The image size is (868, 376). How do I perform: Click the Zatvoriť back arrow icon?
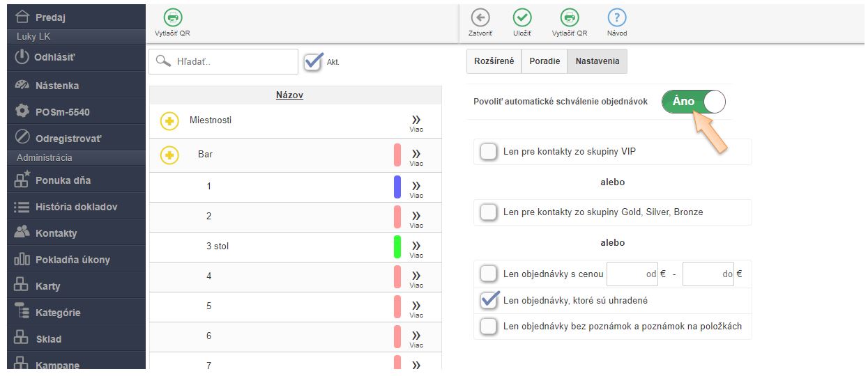480,18
